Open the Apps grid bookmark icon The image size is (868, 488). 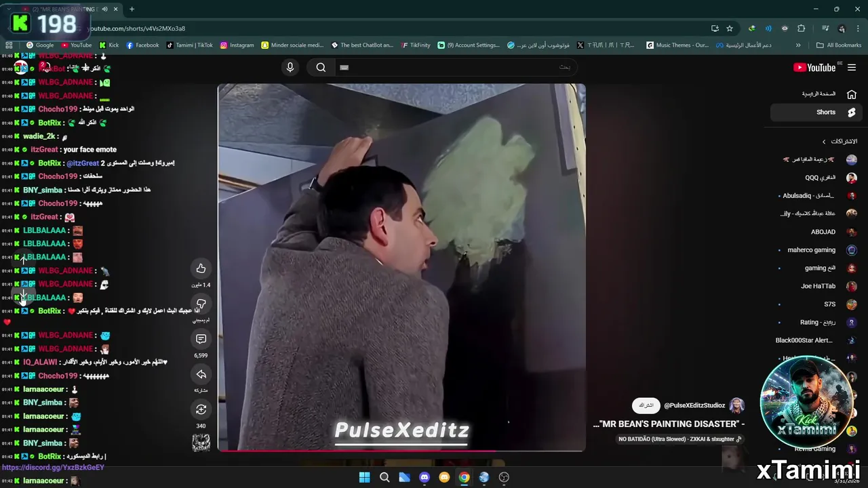9,45
